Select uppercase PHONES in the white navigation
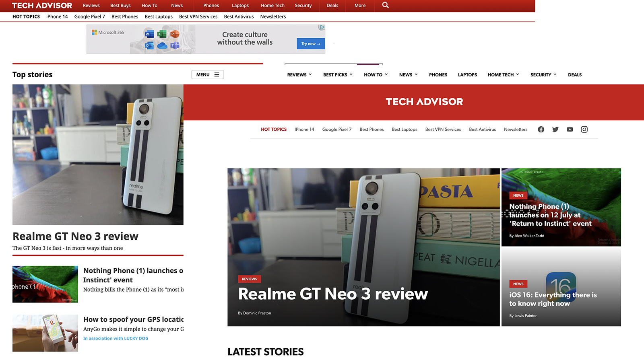The image size is (644, 362). pos(438,75)
